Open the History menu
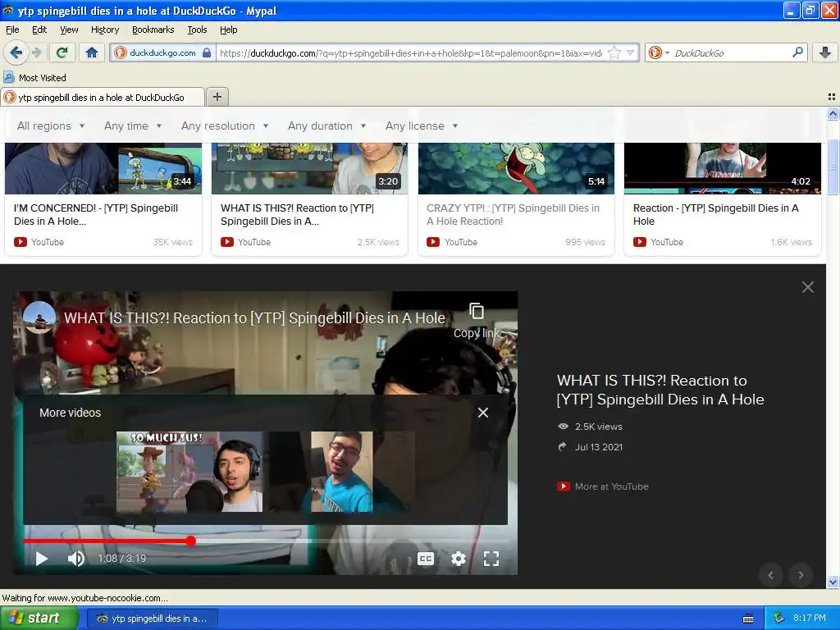The image size is (840, 630). pos(104,30)
